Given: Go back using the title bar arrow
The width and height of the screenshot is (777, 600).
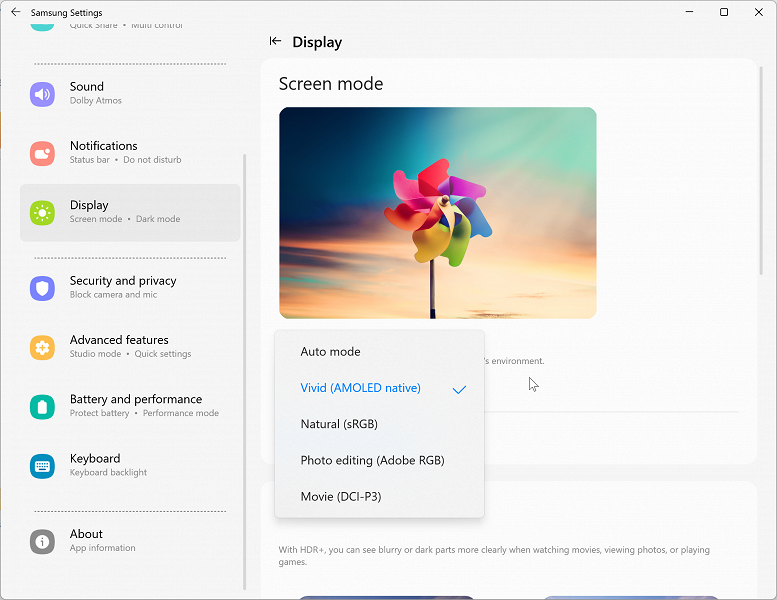Looking at the screenshot, I should coord(16,12).
